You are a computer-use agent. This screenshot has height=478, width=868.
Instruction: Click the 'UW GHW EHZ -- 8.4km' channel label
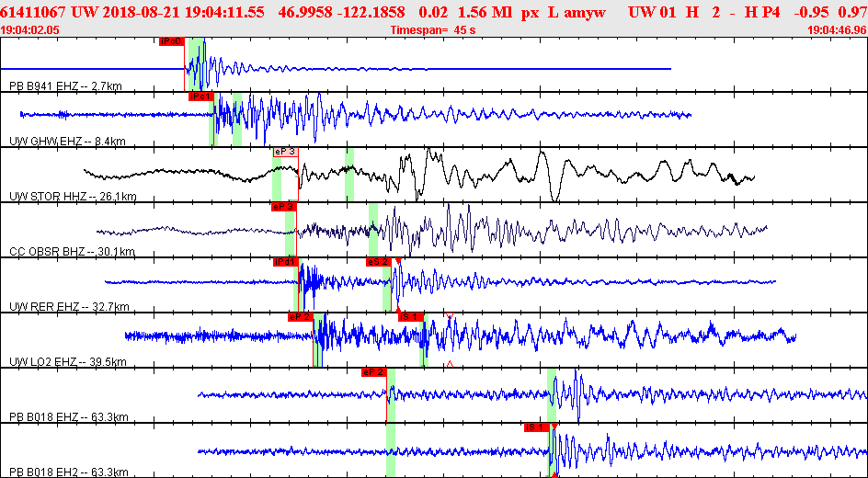(x=67, y=142)
